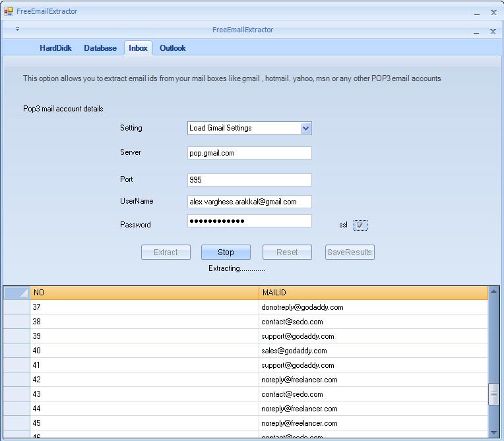Screen dimensions: 504x441
Task: Select contact@sedo.com in row 43
Action: pos(373,394)
